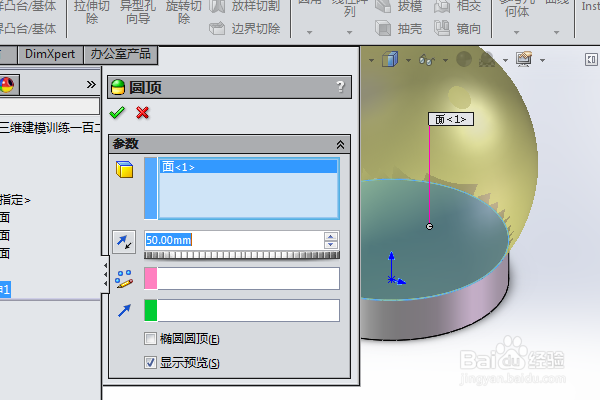Click the green direction selection box
Image resolution: width=600 pixels, height=400 pixels.
click(x=242, y=310)
